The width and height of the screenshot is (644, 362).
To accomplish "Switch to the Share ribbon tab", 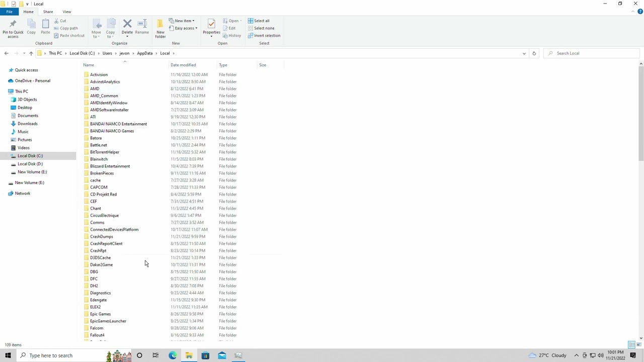I will click(48, 12).
